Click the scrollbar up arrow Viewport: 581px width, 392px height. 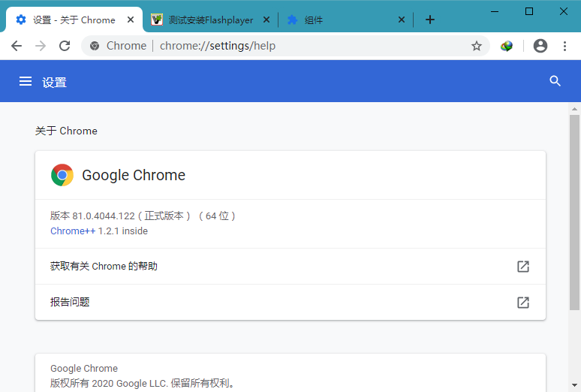pos(574,109)
